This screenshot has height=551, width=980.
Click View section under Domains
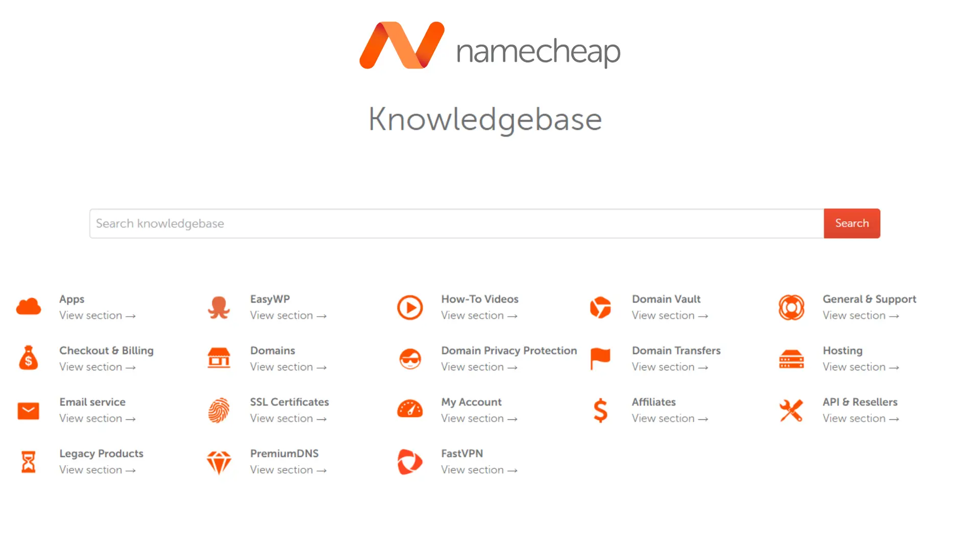[x=288, y=367]
